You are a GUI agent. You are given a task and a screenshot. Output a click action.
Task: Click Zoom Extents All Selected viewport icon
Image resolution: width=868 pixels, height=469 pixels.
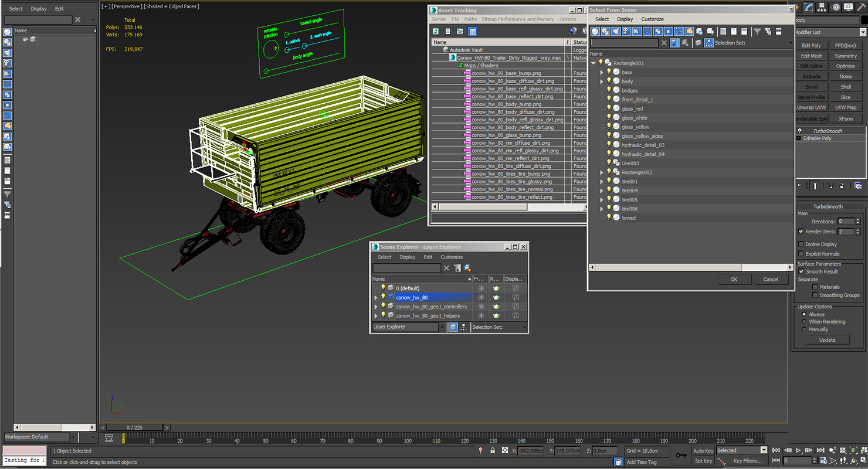[x=863, y=450]
